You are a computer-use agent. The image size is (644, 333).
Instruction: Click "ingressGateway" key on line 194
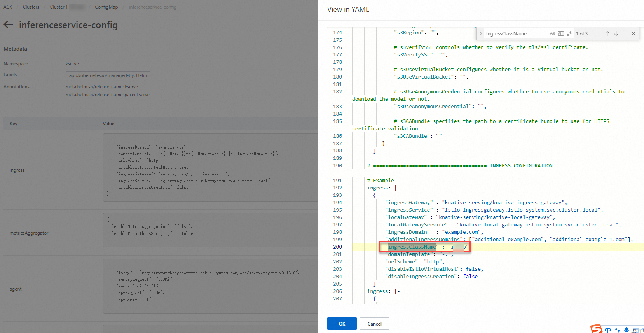[409, 203]
